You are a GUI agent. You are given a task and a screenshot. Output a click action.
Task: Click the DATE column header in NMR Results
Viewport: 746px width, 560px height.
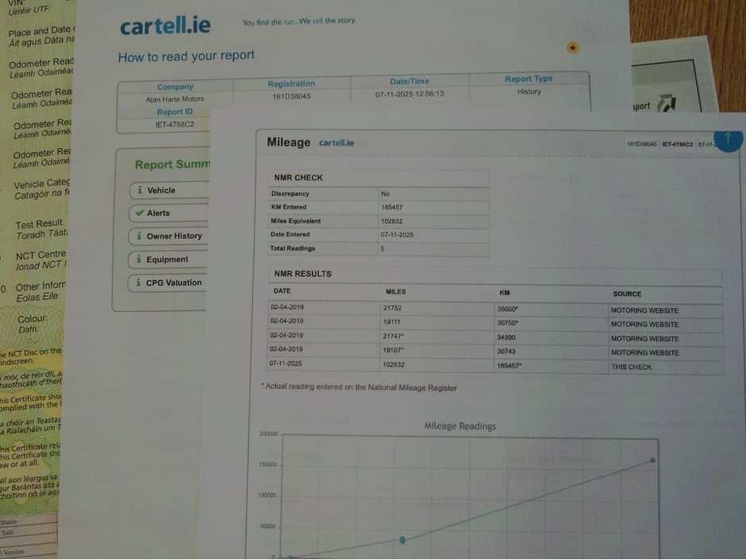coord(282,292)
